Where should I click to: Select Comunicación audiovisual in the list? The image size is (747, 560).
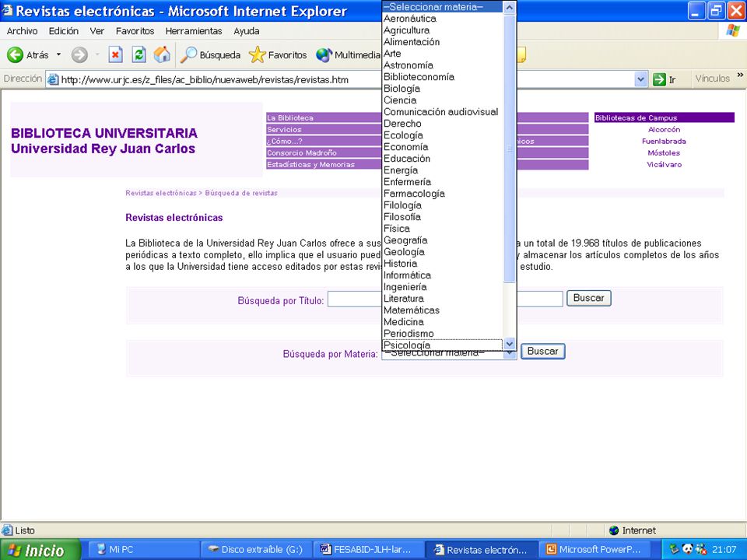pos(443,112)
